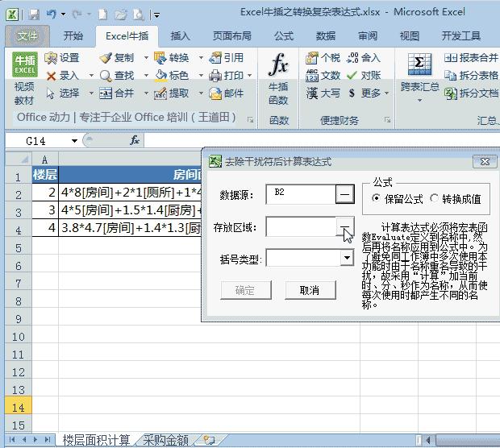Open the Name Box dropdown arrow
Screen dimensions: 500x448
pyautogui.click(x=75, y=140)
